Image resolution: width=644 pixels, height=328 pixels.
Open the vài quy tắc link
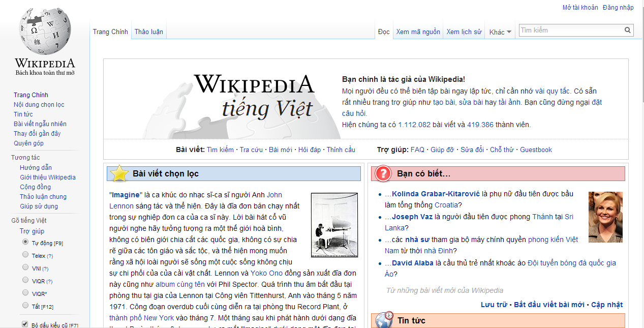(x=553, y=91)
